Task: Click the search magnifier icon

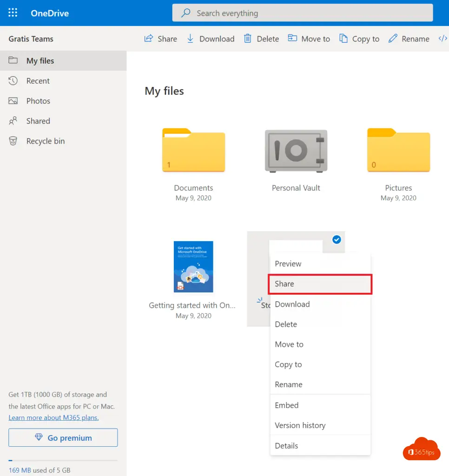Action: point(186,13)
